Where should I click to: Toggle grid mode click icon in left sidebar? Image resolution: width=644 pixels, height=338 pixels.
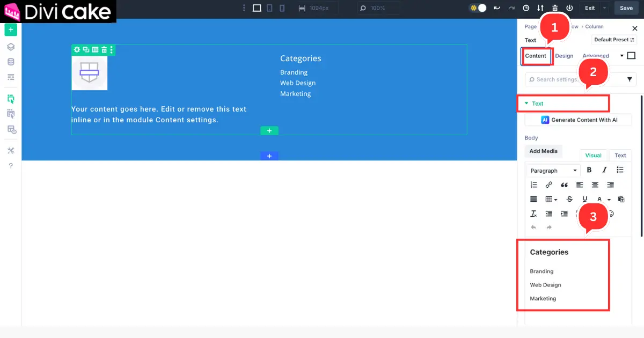11,114
